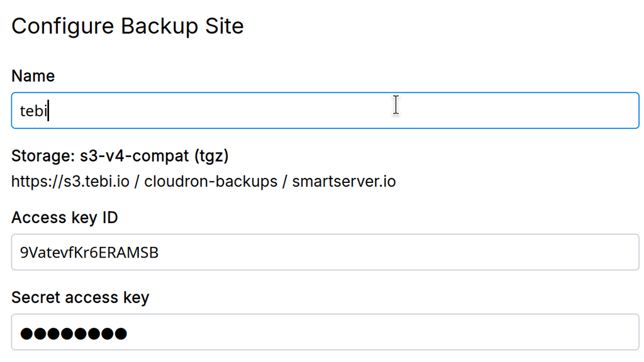Focus the Access key ID field

325,253
